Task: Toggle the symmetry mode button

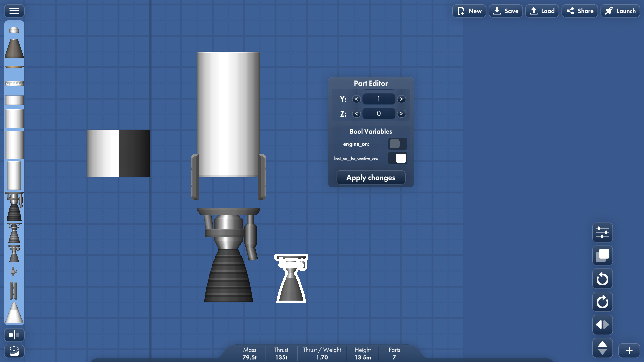Action: (14, 335)
